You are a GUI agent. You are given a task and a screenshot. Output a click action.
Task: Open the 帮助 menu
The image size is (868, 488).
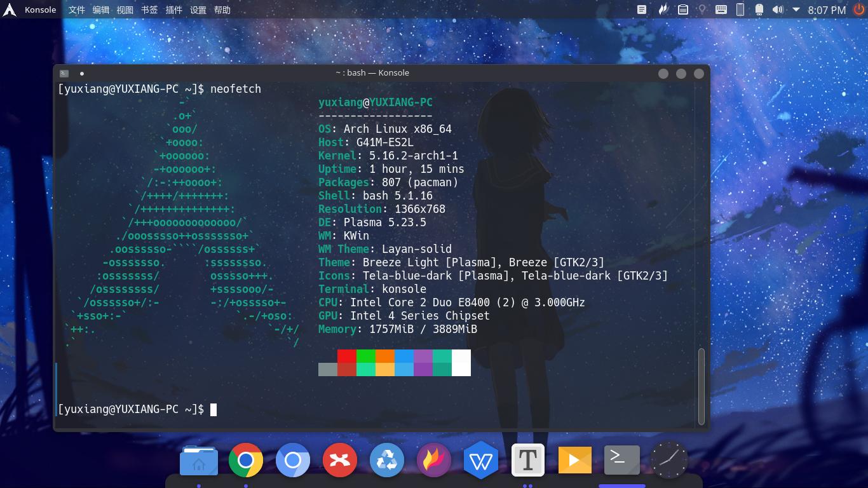tap(222, 10)
